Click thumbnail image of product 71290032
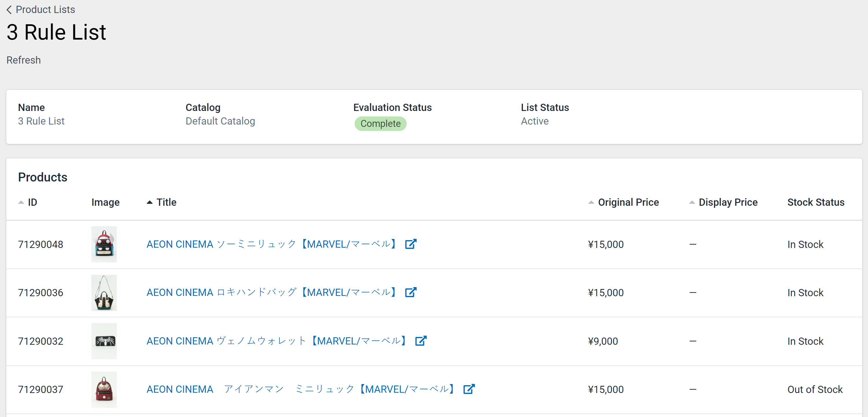868x417 pixels. pos(104,341)
